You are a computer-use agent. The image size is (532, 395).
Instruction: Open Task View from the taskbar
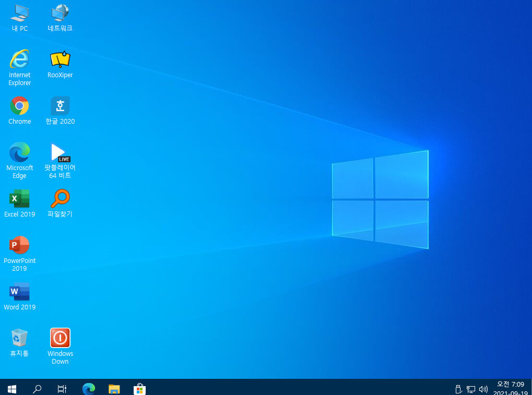62,389
